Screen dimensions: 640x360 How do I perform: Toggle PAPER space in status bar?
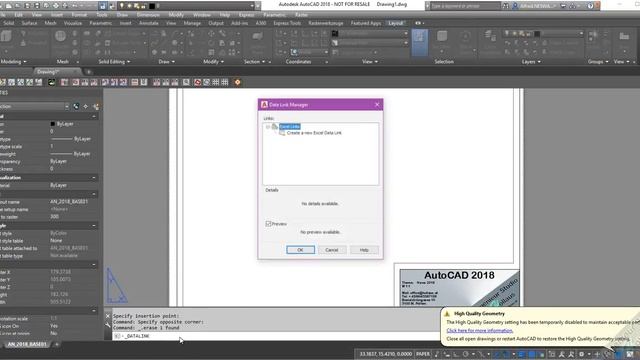coord(423,354)
